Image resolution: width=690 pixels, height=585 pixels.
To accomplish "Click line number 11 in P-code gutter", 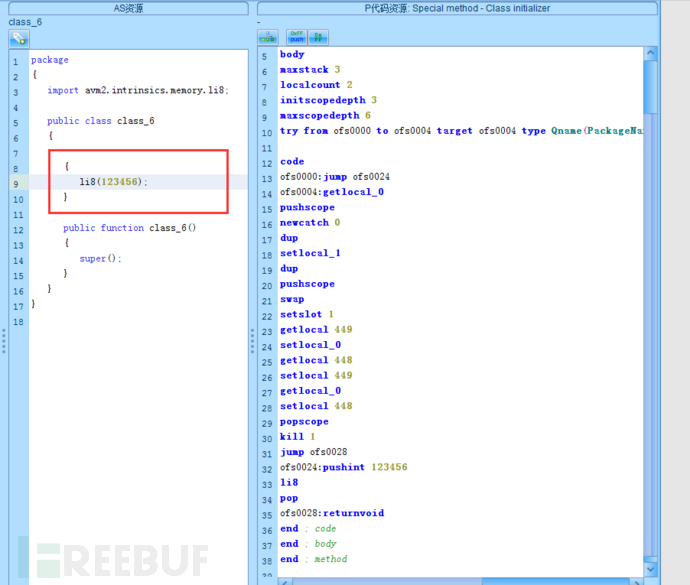I will [x=267, y=148].
